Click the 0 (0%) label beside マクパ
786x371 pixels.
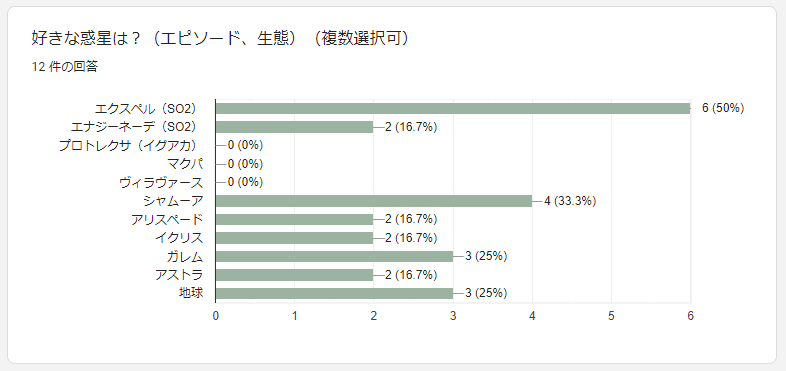245,164
